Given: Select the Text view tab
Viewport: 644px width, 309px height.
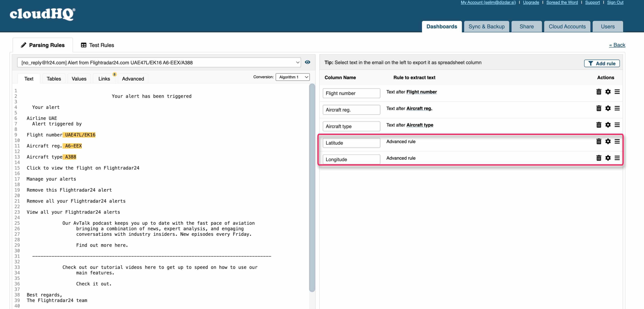Looking at the screenshot, I should [x=29, y=79].
